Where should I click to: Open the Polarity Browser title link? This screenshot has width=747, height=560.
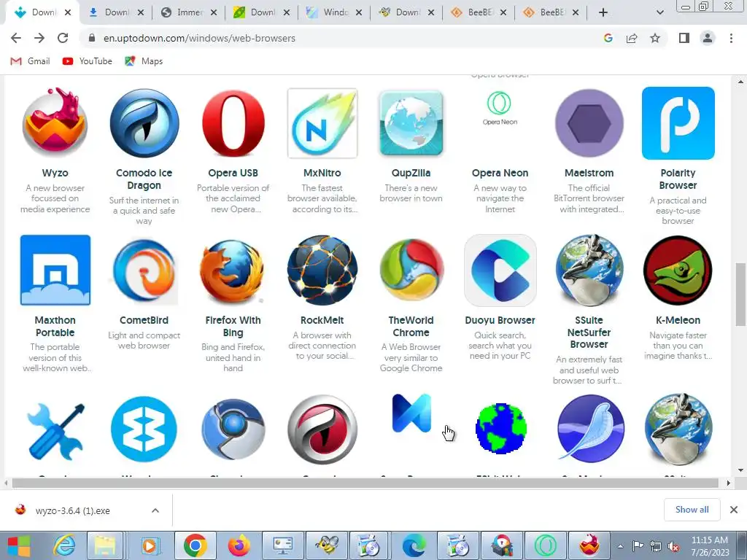click(x=678, y=179)
